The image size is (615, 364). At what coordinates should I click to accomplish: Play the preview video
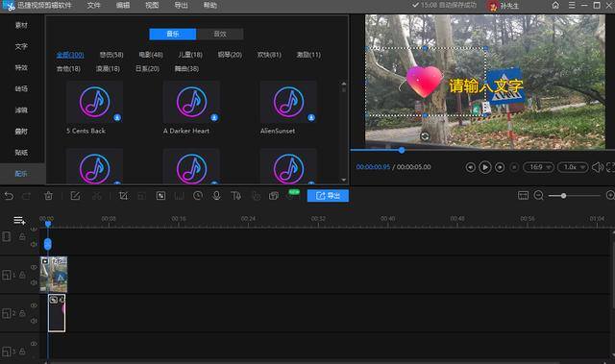pos(484,167)
